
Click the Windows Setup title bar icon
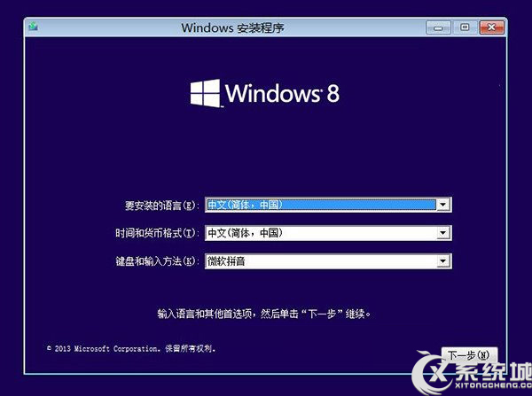[34, 27]
